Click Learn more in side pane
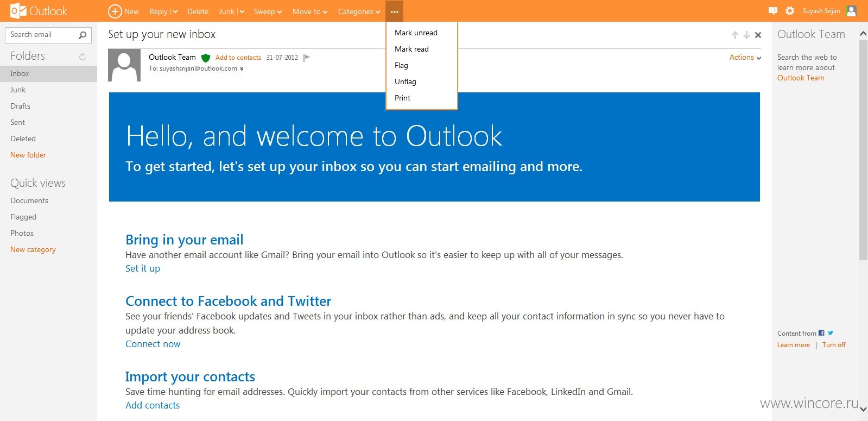 [x=793, y=345]
